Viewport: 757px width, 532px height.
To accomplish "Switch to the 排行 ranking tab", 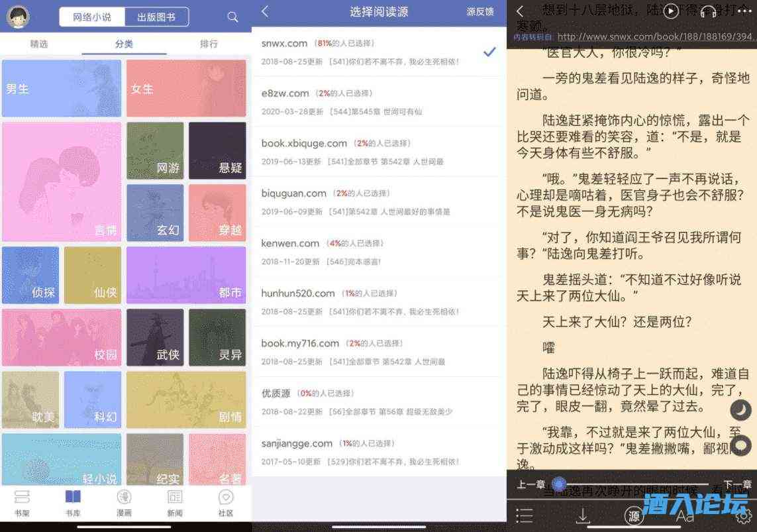I will 208,43.
